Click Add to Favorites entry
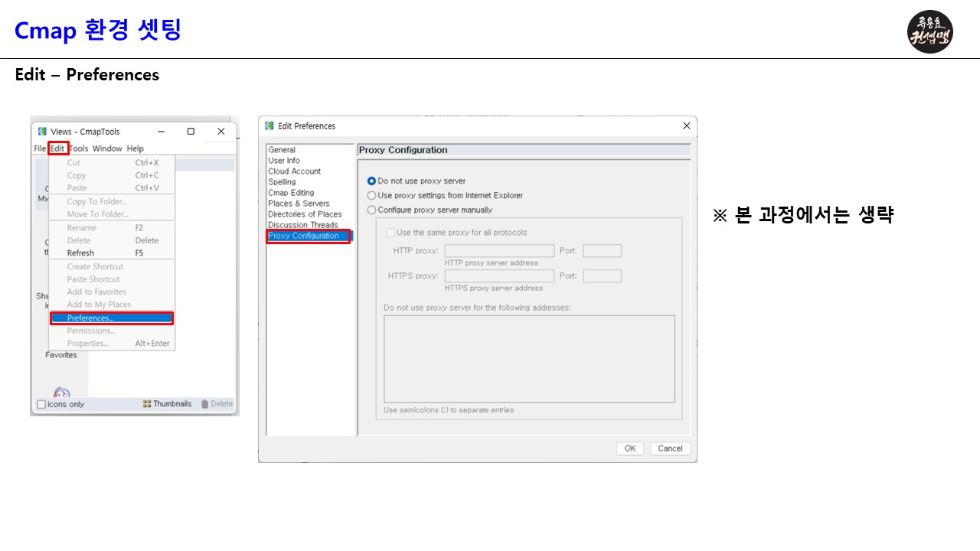 click(x=112, y=292)
